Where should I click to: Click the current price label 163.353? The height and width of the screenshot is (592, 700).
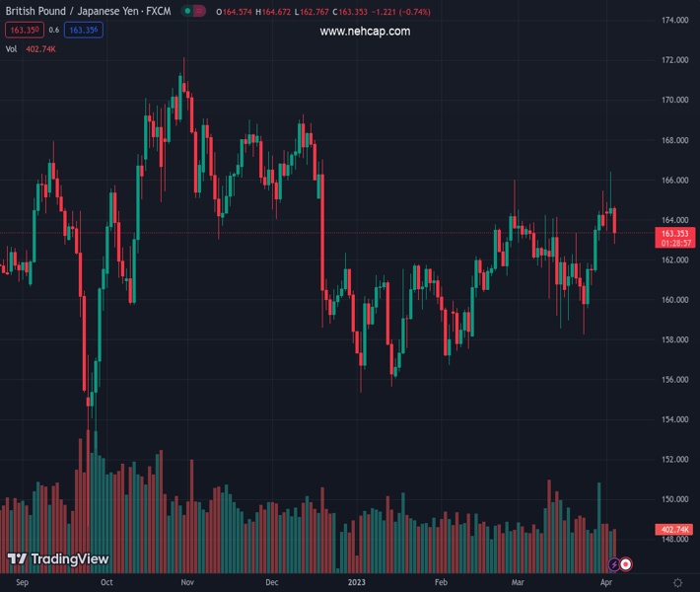[675, 234]
